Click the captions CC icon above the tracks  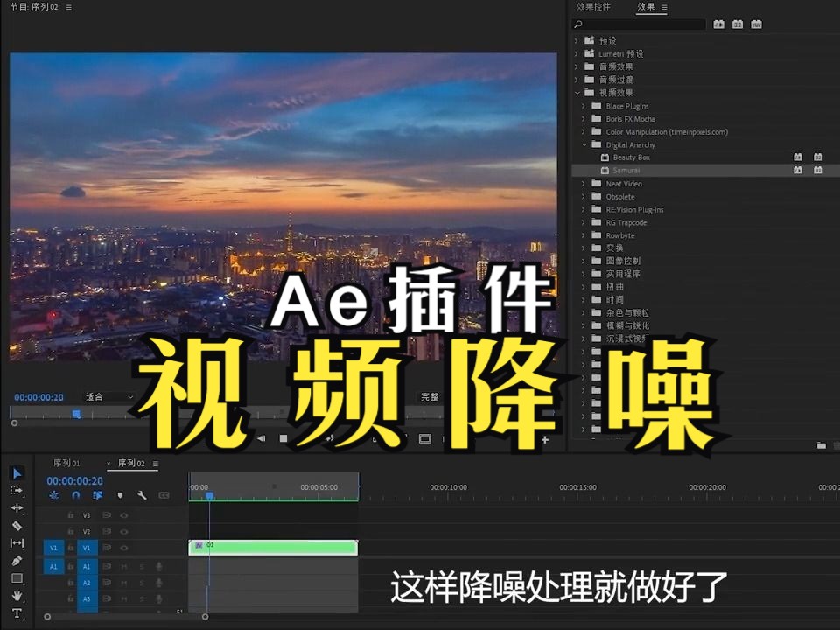(x=162, y=495)
